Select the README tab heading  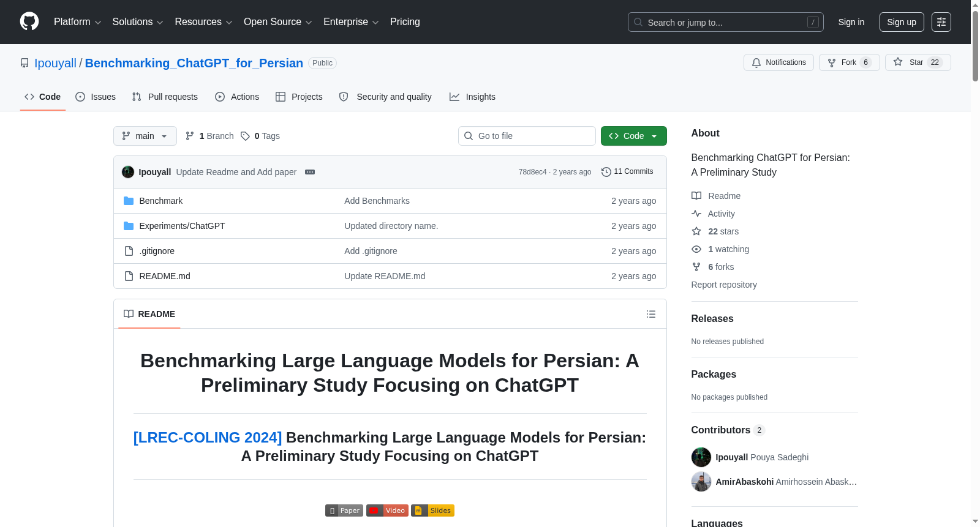coord(149,314)
